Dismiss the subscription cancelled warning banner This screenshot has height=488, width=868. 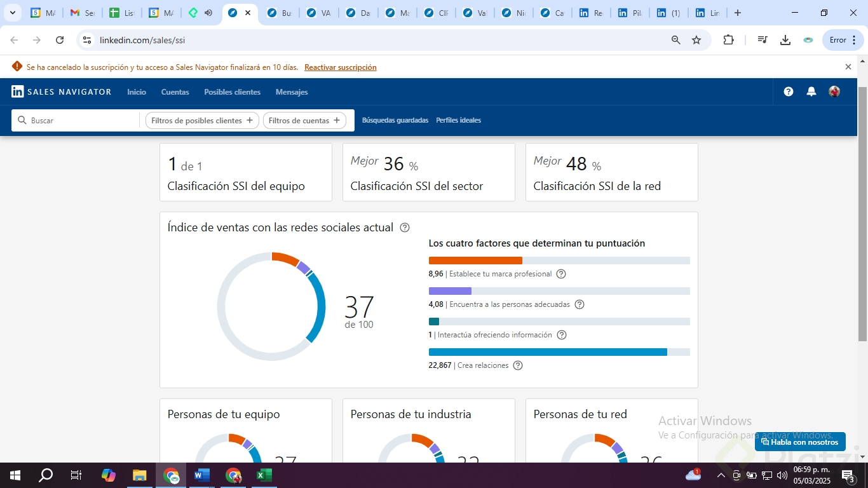(x=848, y=67)
